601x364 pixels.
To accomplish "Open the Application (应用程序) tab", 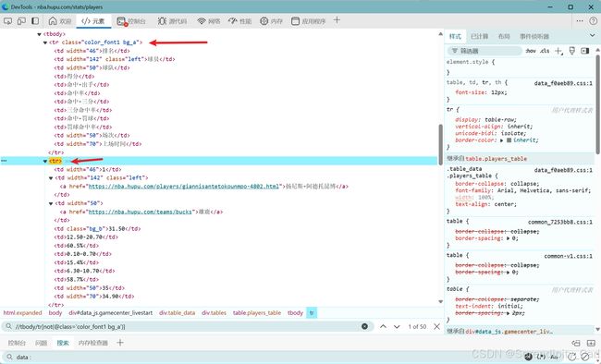I will [x=308, y=21].
